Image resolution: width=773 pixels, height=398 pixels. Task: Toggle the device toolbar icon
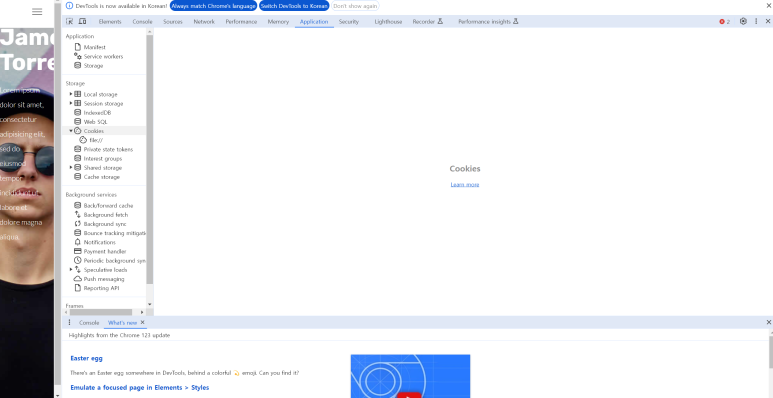[82, 22]
